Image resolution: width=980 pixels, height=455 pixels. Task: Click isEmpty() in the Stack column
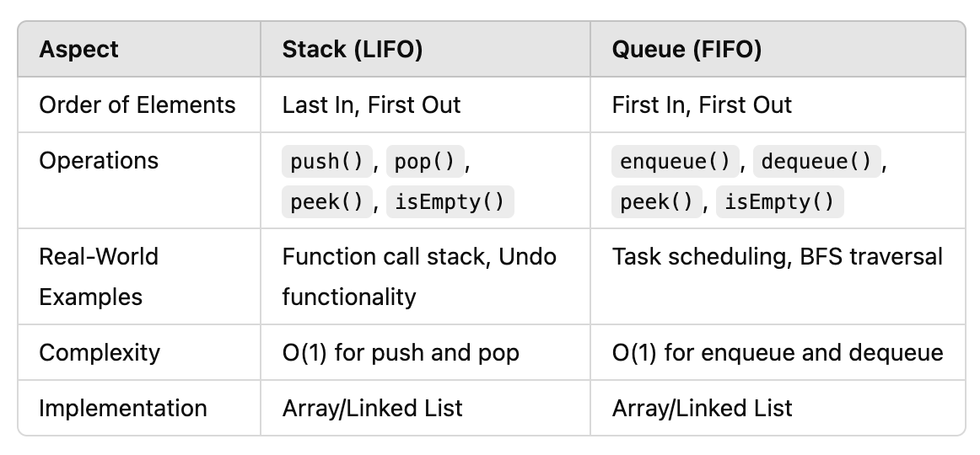tap(450, 202)
